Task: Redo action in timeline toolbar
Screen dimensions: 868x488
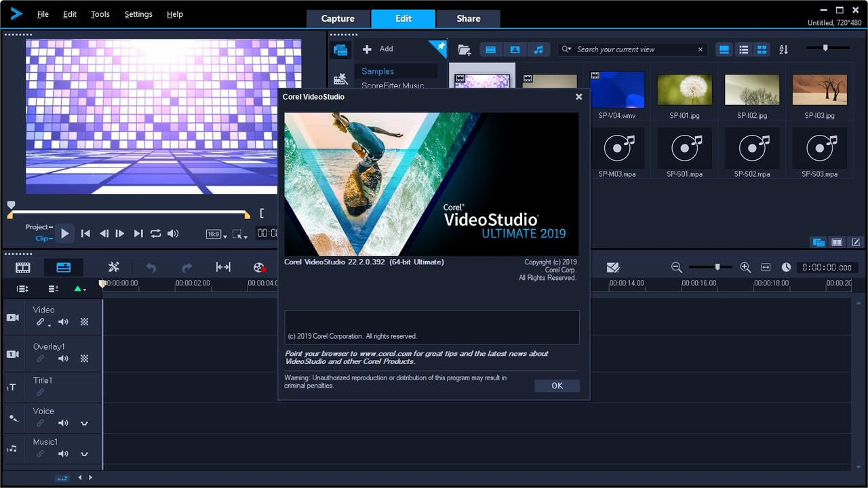Action: [187, 268]
